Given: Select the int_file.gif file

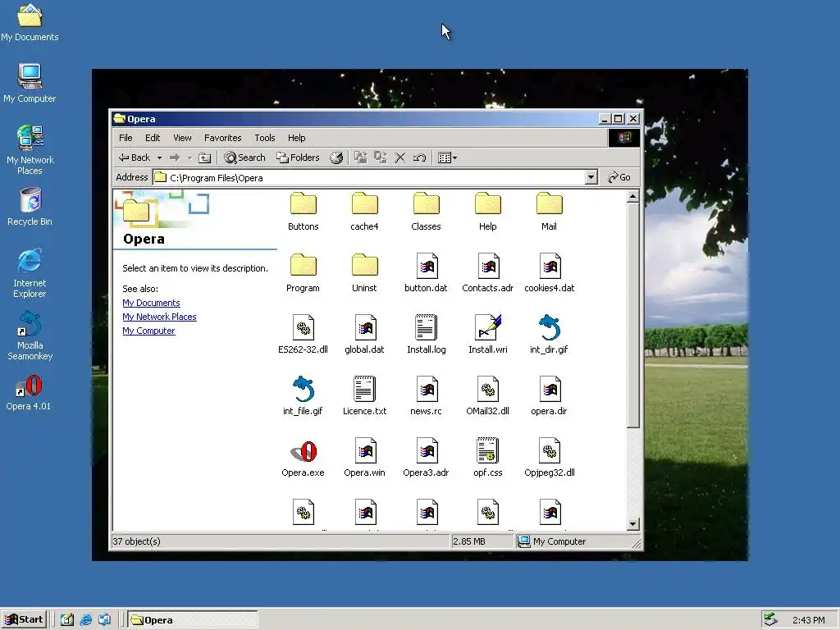Looking at the screenshot, I should pos(303,396).
